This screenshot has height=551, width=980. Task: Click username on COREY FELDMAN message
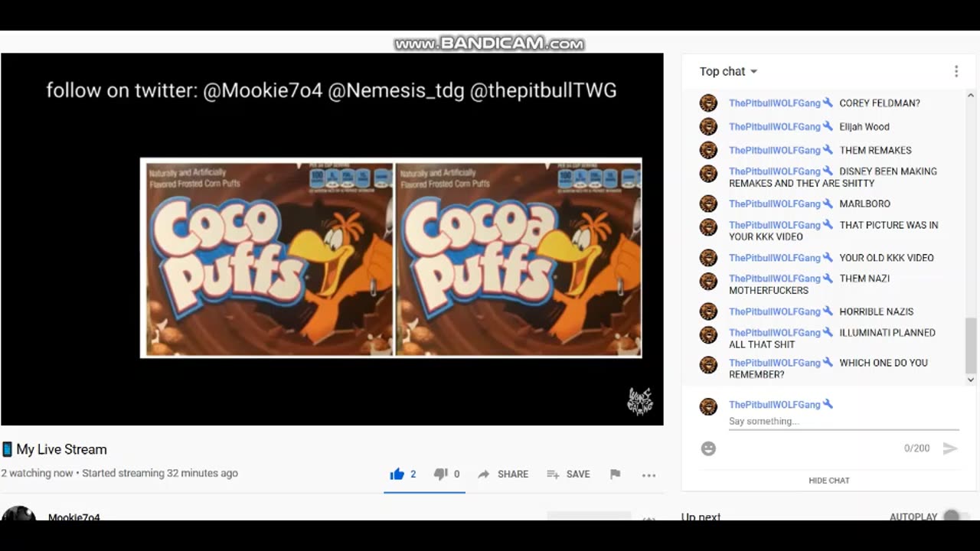[x=774, y=103]
